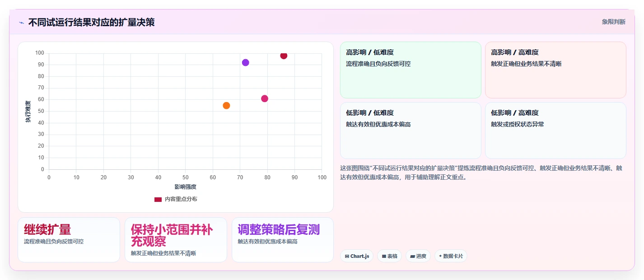The width and height of the screenshot is (644, 280).
Task: Click the 表格 chip icon
Action: 384,256
